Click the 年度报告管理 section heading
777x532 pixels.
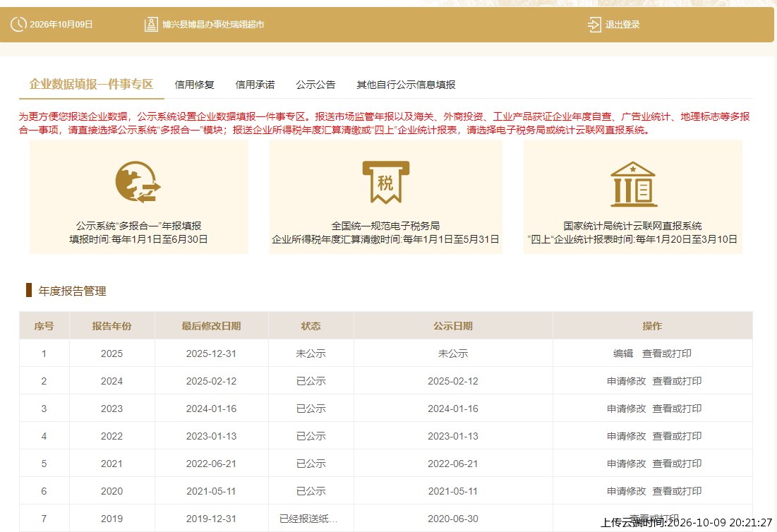point(73,291)
